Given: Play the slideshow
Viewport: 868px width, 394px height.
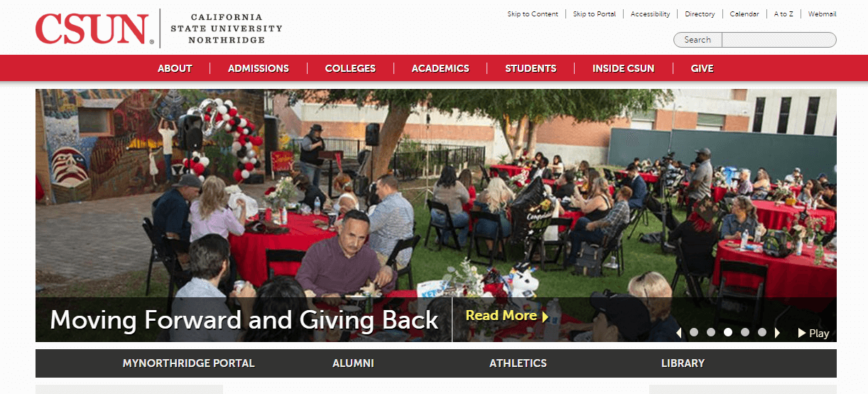Looking at the screenshot, I should pyautogui.click(x=813, y=333).
